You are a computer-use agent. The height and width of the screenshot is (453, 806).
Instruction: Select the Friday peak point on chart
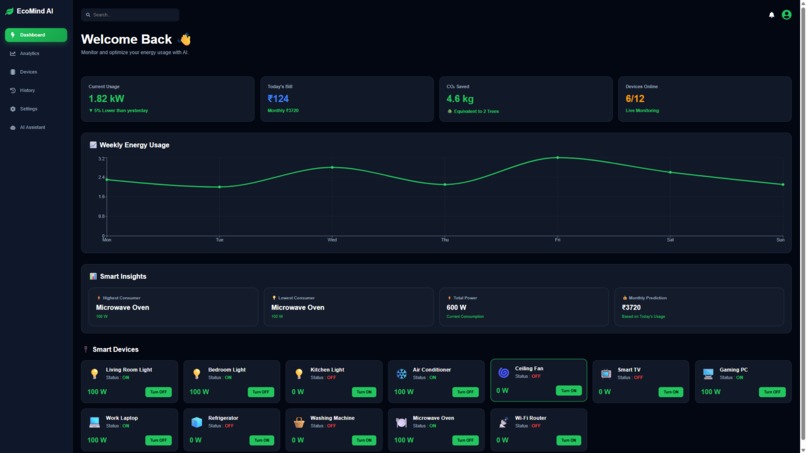tap(558, 158)
